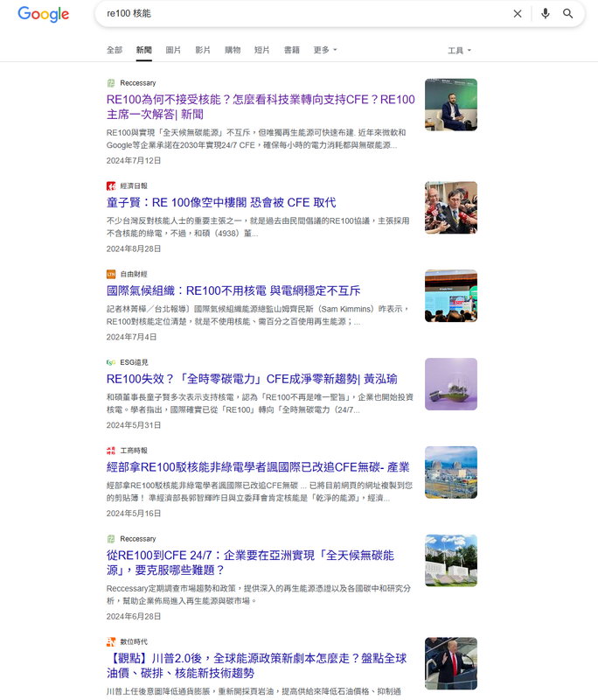Start voice search with microphone icon

545,14
